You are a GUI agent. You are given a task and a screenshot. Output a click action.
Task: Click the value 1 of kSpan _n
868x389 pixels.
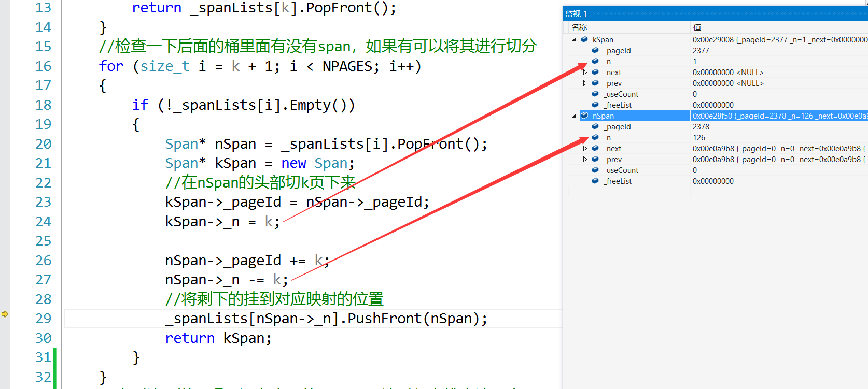(x=695, y=61)
